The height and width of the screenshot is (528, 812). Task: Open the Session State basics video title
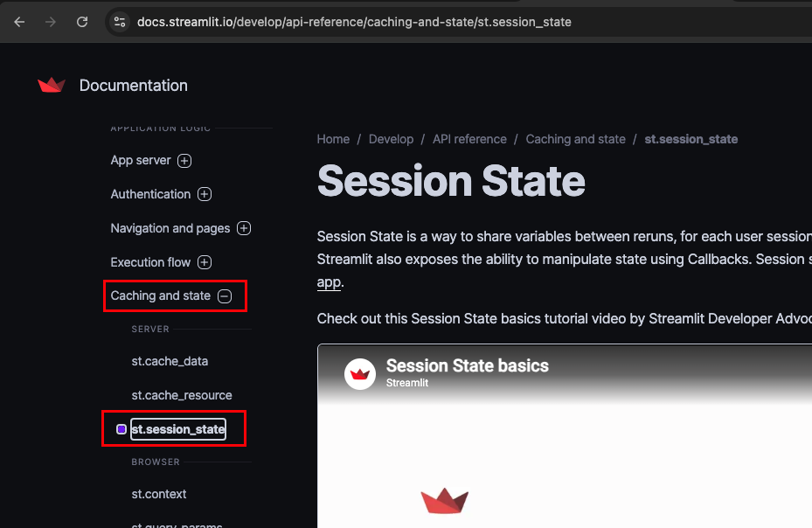pyautogui.click(x=467, y=365)
